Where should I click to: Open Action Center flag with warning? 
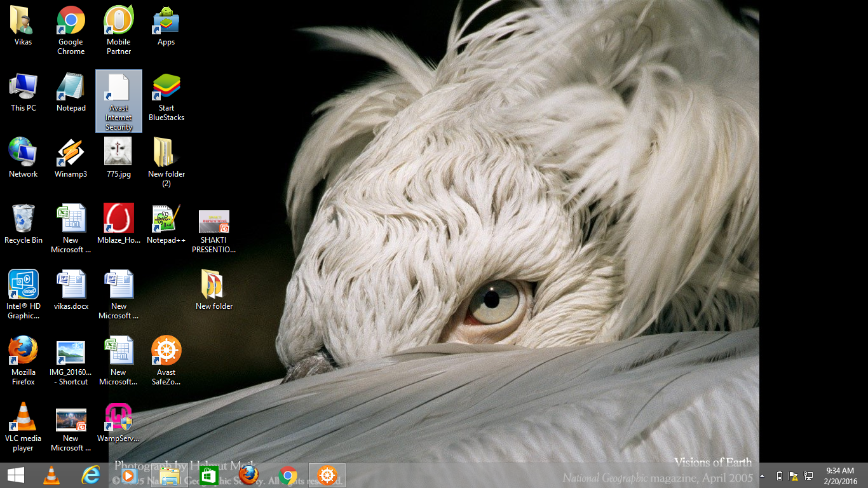pos(793,476)
